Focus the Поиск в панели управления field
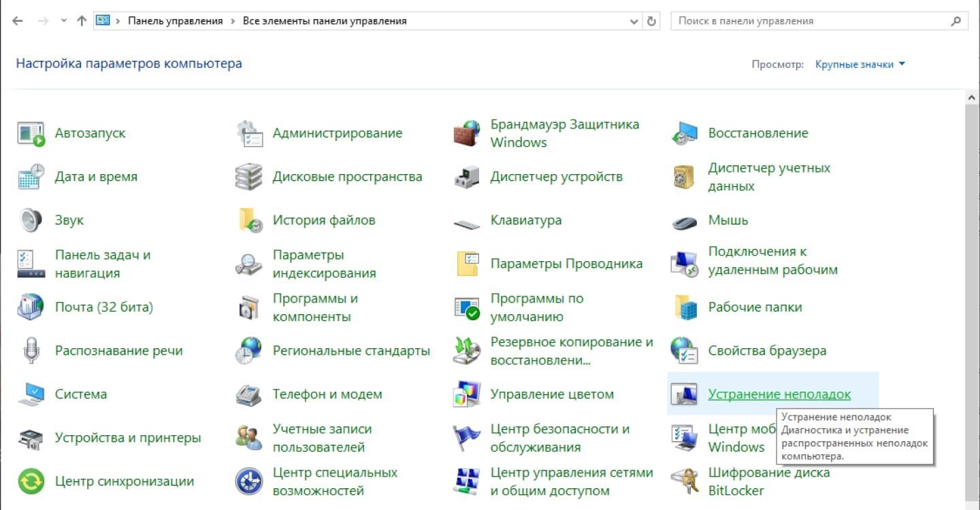The height and width of the screenshot is (510, 980). [819, 21]
